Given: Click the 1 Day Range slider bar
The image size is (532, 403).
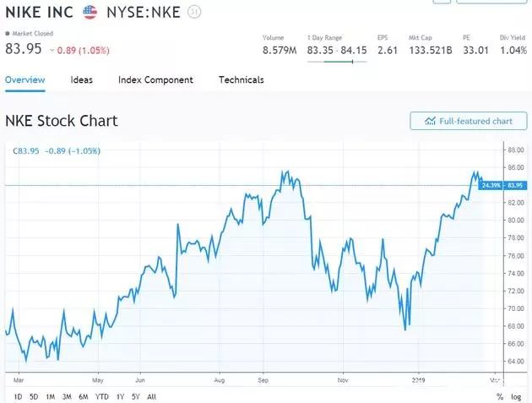Looking at the screenshot, I should click(x=336, y=62).
